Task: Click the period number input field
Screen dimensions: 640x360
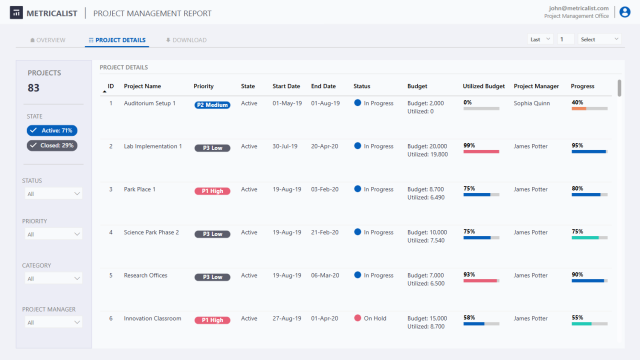Action: coord(565,39)
